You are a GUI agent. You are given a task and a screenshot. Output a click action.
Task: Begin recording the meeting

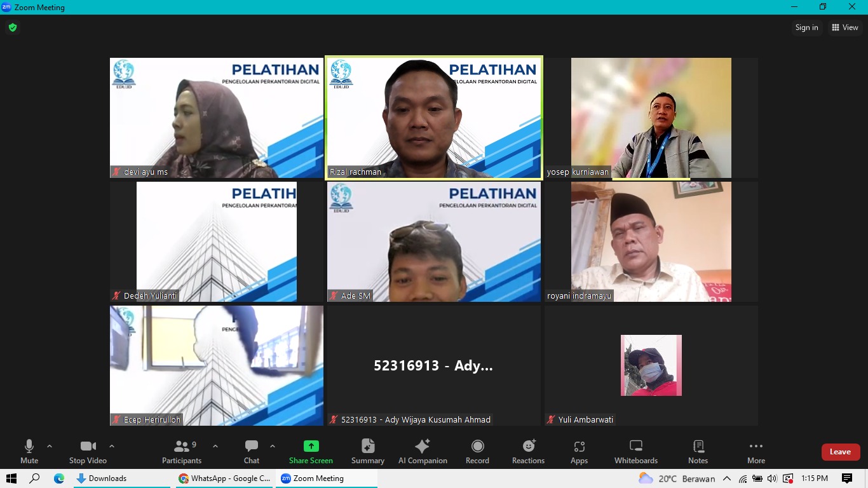[477, 451]
